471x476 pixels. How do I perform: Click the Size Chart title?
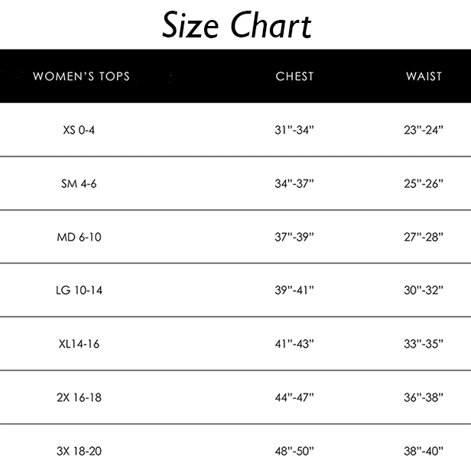[x=237, y=25]
